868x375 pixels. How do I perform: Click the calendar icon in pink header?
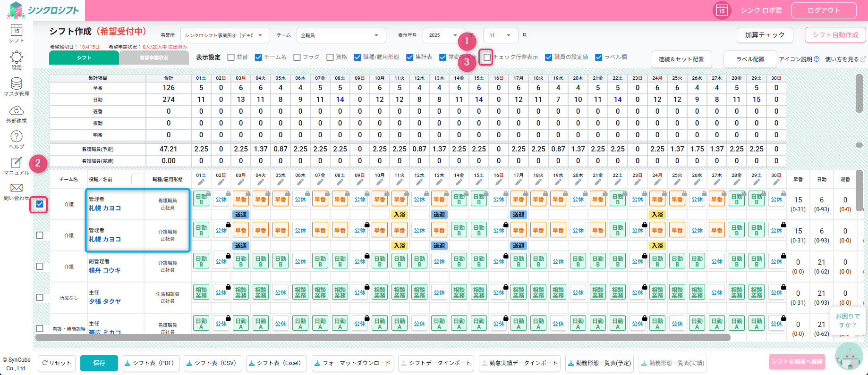point(721,10)
